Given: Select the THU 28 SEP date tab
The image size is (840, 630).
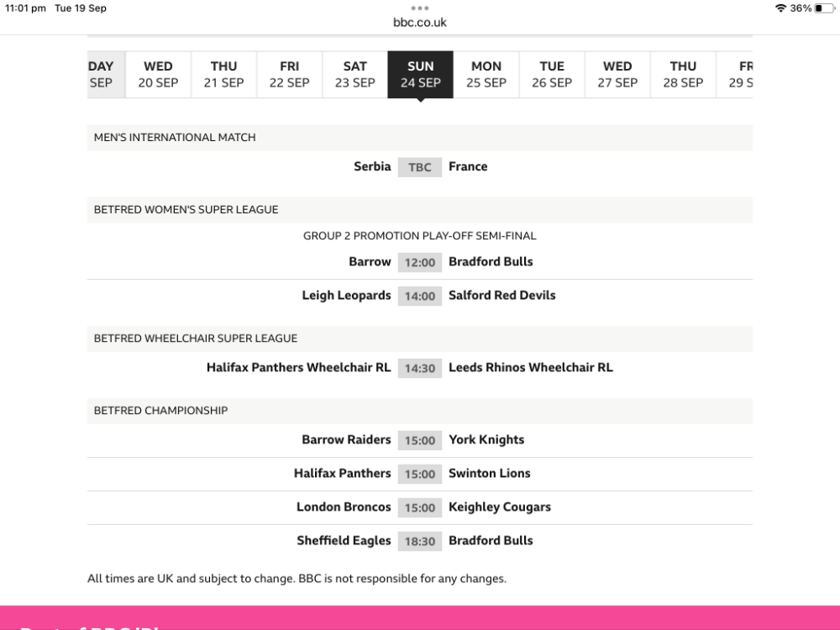Looking at the screenshot, I should tap(683, 75).
